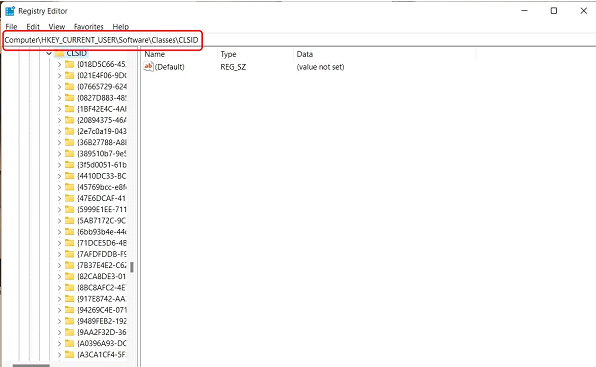Click the CLSID folder icon in the tree
The image size is (596, 367).
coord(59,53)
